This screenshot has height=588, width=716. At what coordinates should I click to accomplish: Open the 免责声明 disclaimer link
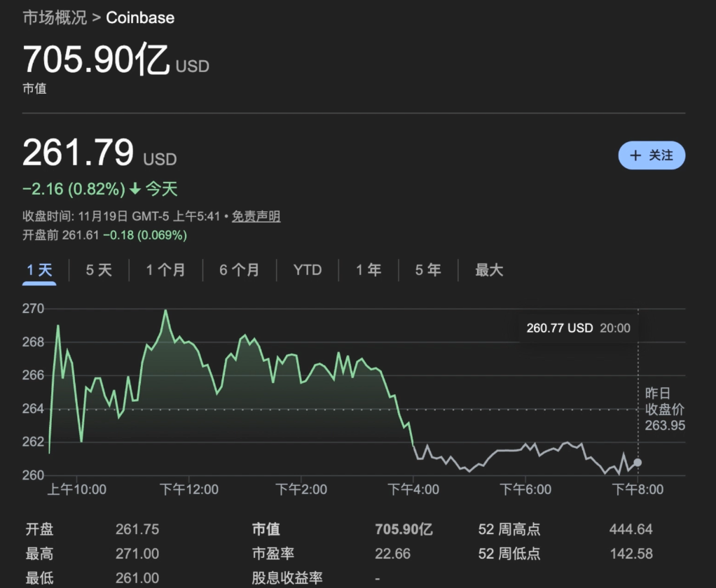(x=256, y=216)
